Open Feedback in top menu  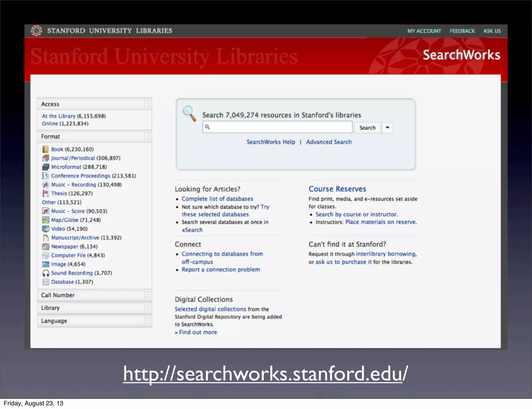tap(462, 31)
